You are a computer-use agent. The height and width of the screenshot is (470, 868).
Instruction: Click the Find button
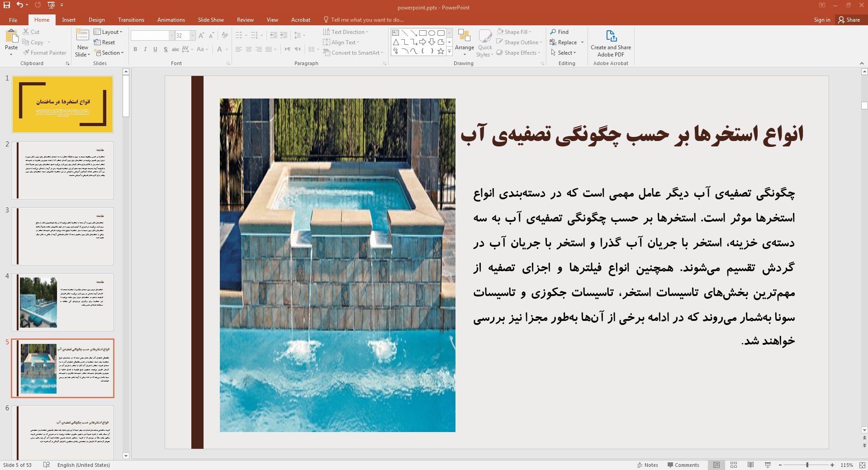pyautogui.click(x=560, y=32)
